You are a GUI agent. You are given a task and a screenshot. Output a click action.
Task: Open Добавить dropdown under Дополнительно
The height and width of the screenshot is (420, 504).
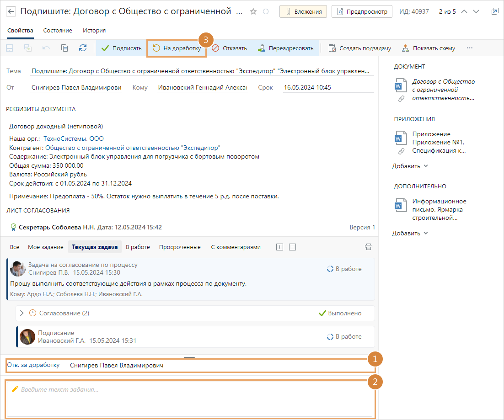pyautogui.click(x=410, y=233)
